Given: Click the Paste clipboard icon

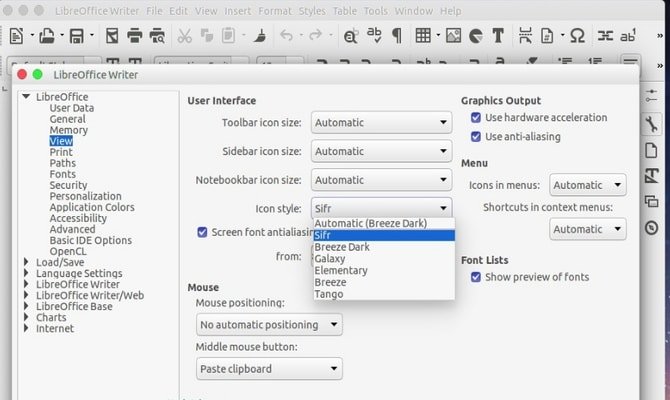Looking at the screenshot, I should [228, 36].
